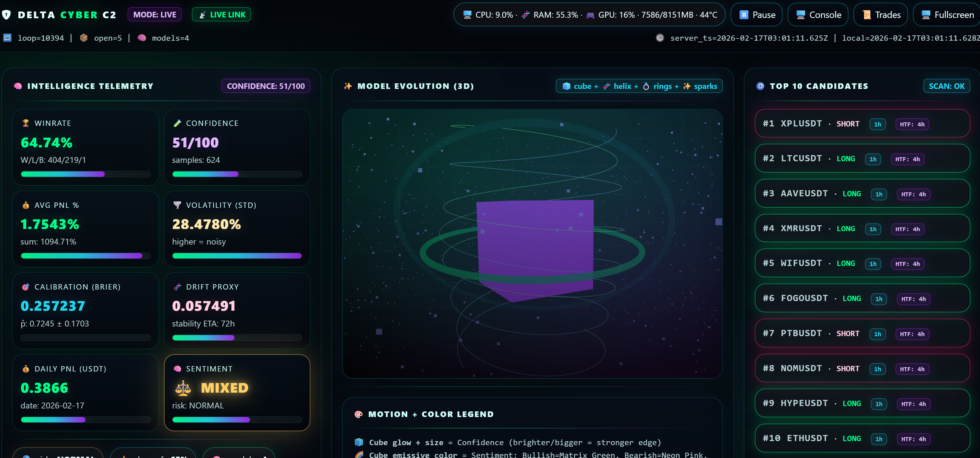
Task: Click the shield logo icon
Action: 6,15
